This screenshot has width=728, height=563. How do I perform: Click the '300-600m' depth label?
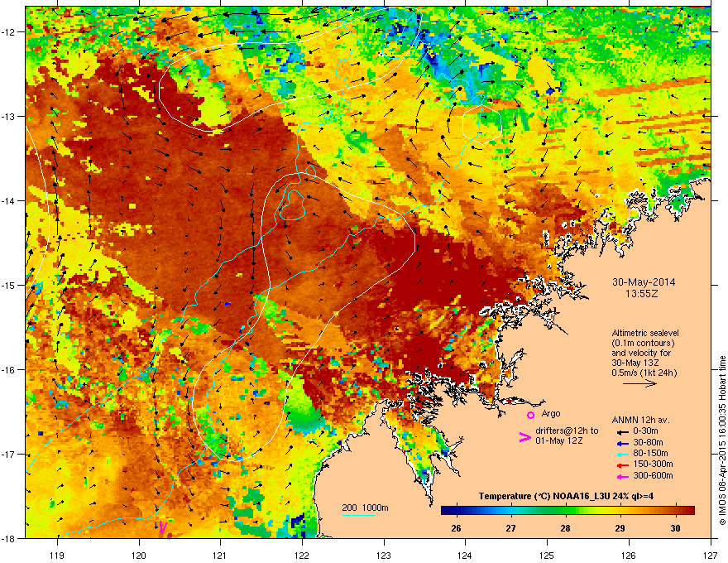[x=653, y=476]
